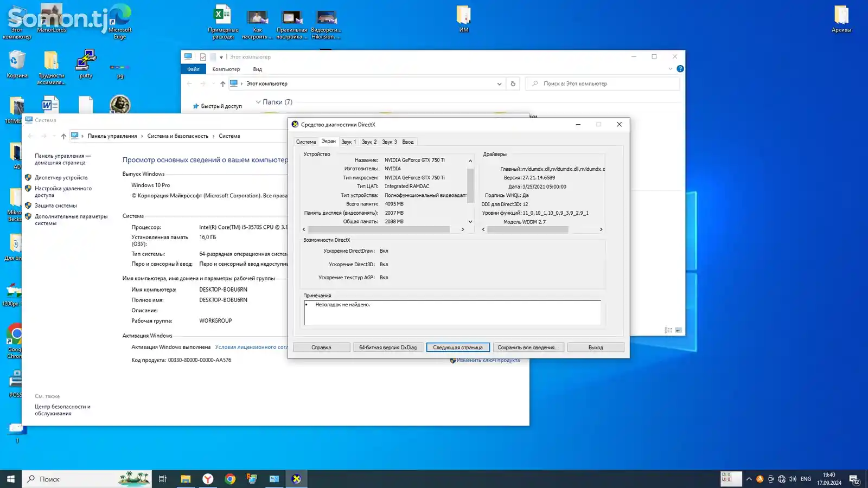The width and height of the screenshot is (868, 488).
Task: Open the pg desktop icon
Action: pos(120,70)
